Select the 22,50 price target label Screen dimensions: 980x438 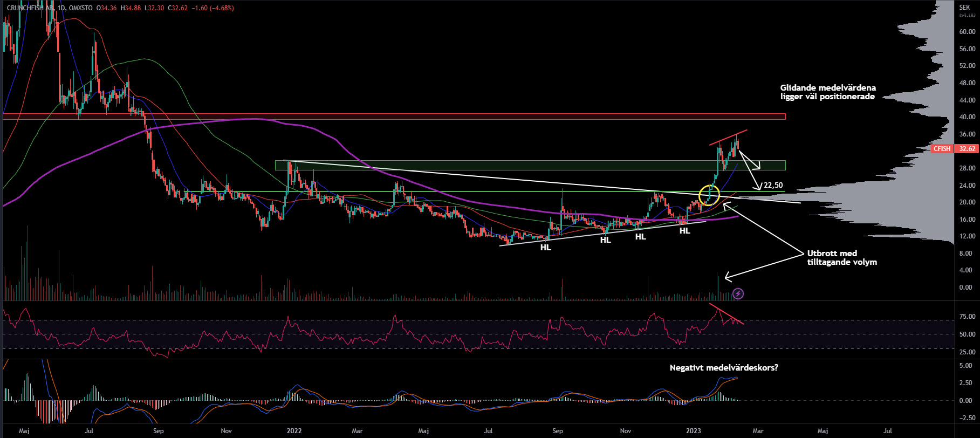point(773,186)
